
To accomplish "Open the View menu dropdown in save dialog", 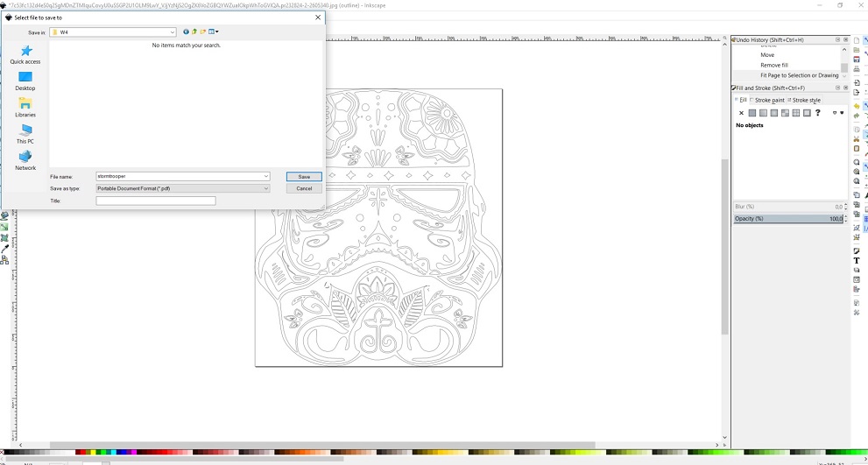I will (x=214, y=32).
